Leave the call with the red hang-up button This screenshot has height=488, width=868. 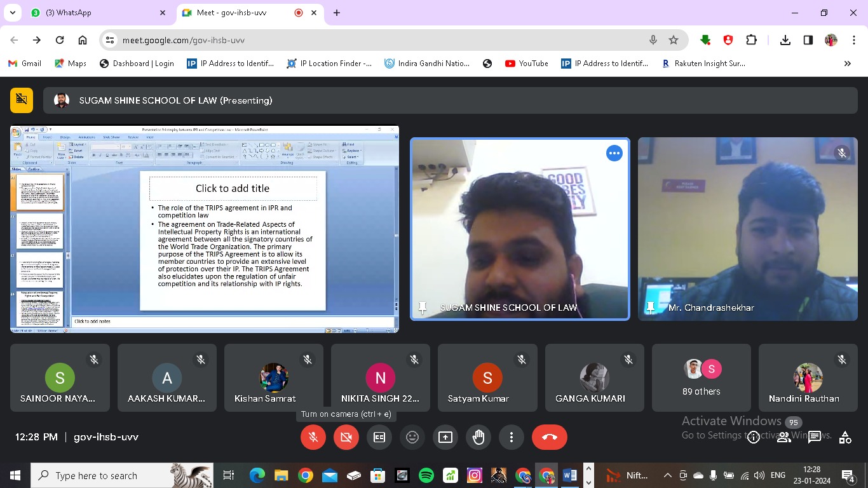click(x=550, y=437)
